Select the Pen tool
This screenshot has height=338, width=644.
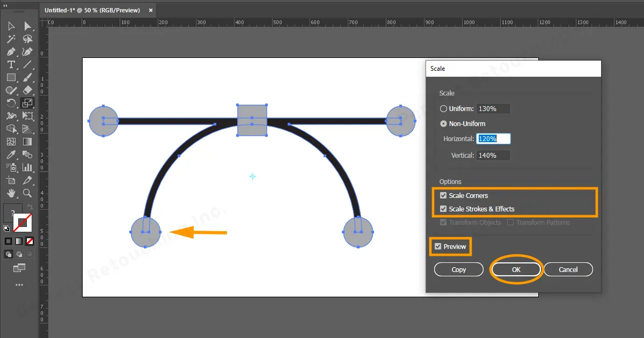[x=11, y=52]
